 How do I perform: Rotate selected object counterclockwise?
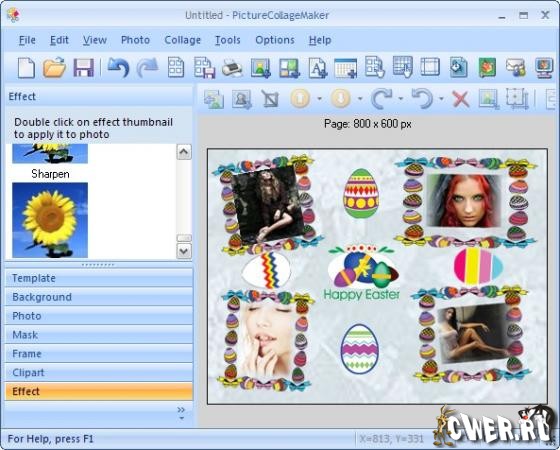[422, 99]
